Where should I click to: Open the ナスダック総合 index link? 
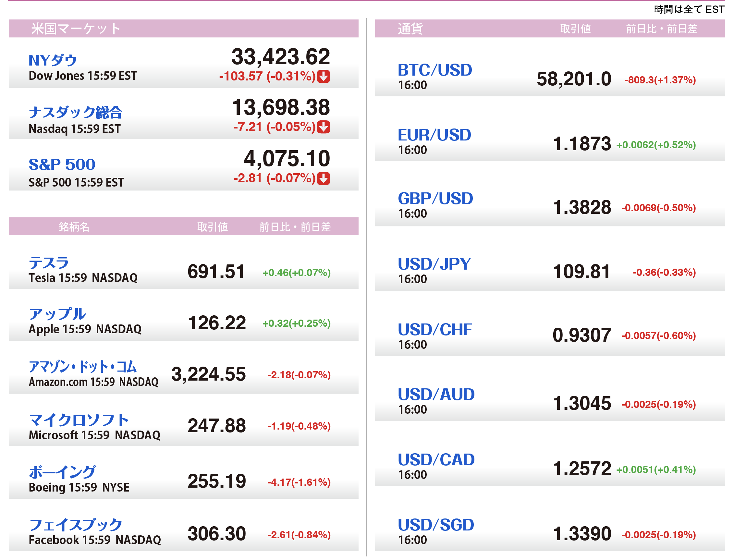[75, 112]
